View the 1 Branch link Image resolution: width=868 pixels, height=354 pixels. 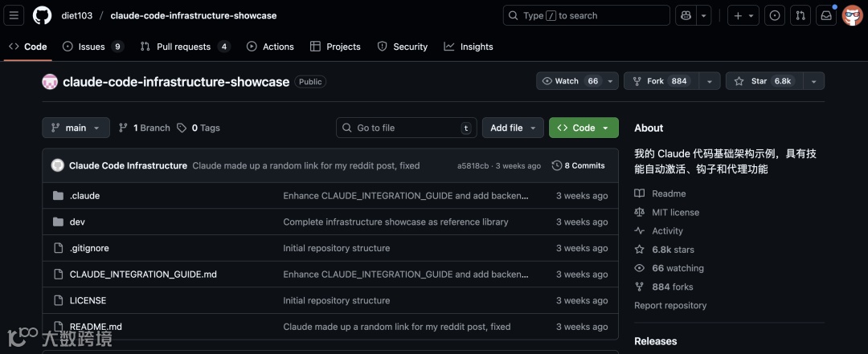(145, 128)
